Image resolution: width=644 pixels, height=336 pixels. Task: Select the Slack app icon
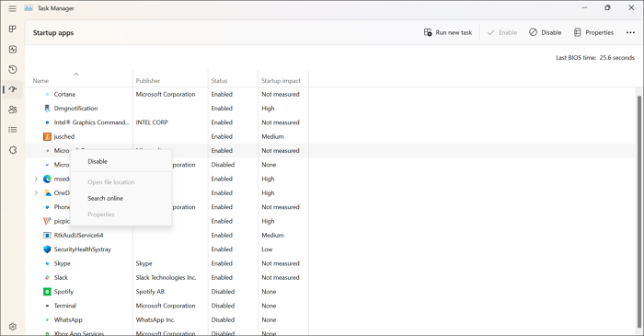[47, 278]
